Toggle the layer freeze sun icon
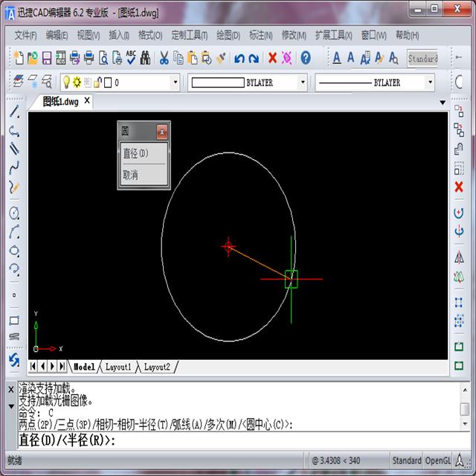This screenshot has height=476, width=476. (77, 83)
